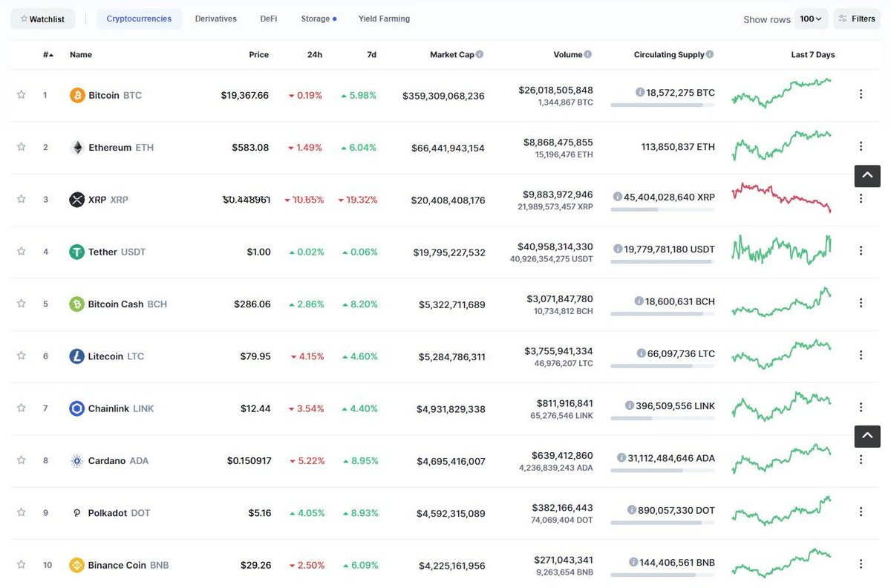Screen dimensions: 891x588
Task: Click Binance Coin's circulating supply bar
Action: [662, 575]
